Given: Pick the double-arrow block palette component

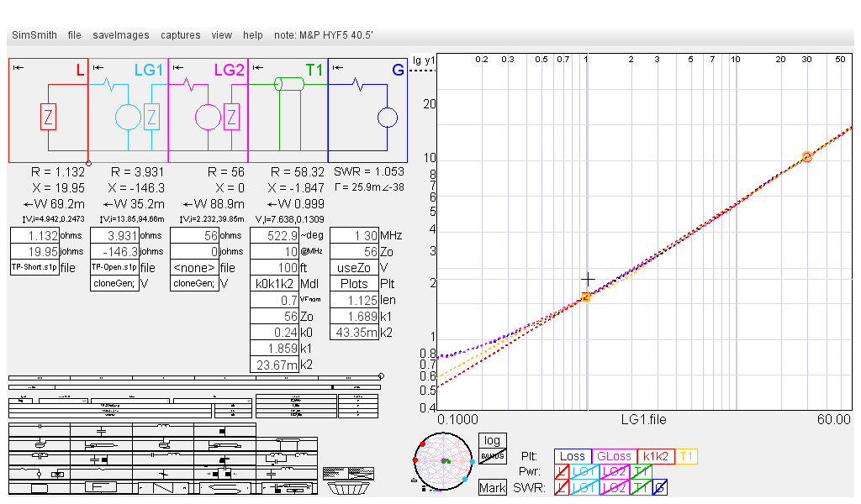Looking at the screenshot, I should pos(225,487).
